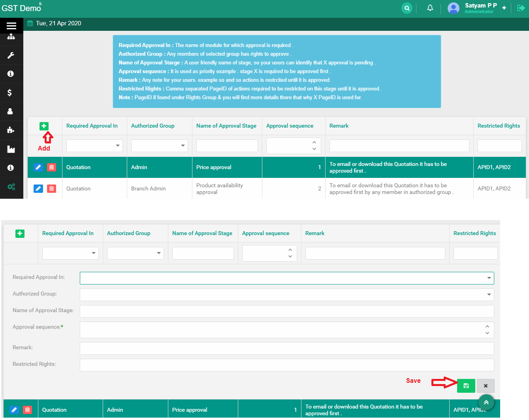Open the hamburger sidebar menu
The image size is (529, 420).
pyautogui.click(x=11, y=26)
